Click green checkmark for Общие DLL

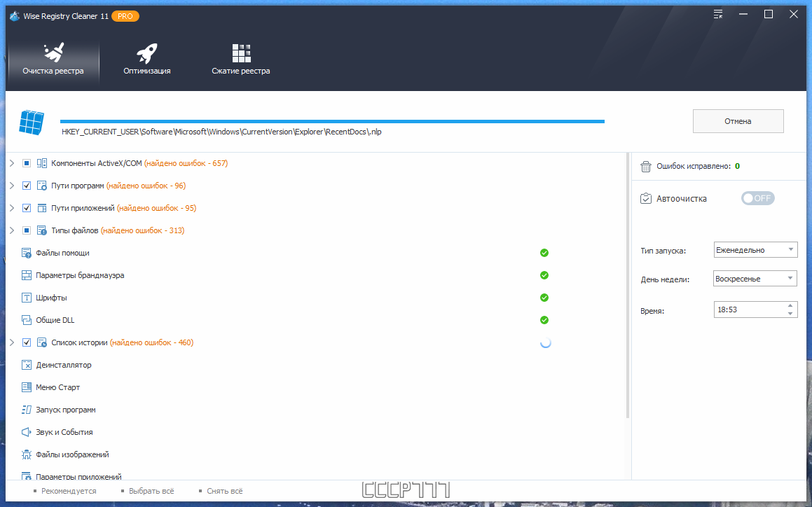[x=544, y=320]
